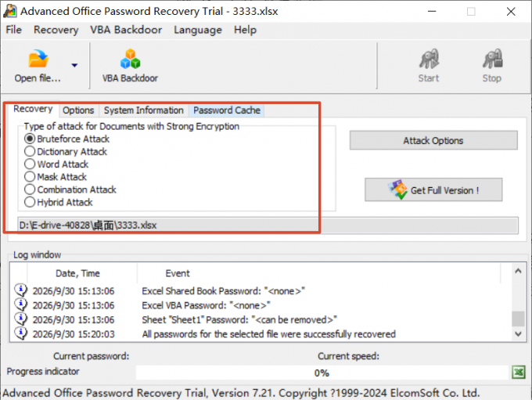Open the Language menu

[x=198, y=30]
